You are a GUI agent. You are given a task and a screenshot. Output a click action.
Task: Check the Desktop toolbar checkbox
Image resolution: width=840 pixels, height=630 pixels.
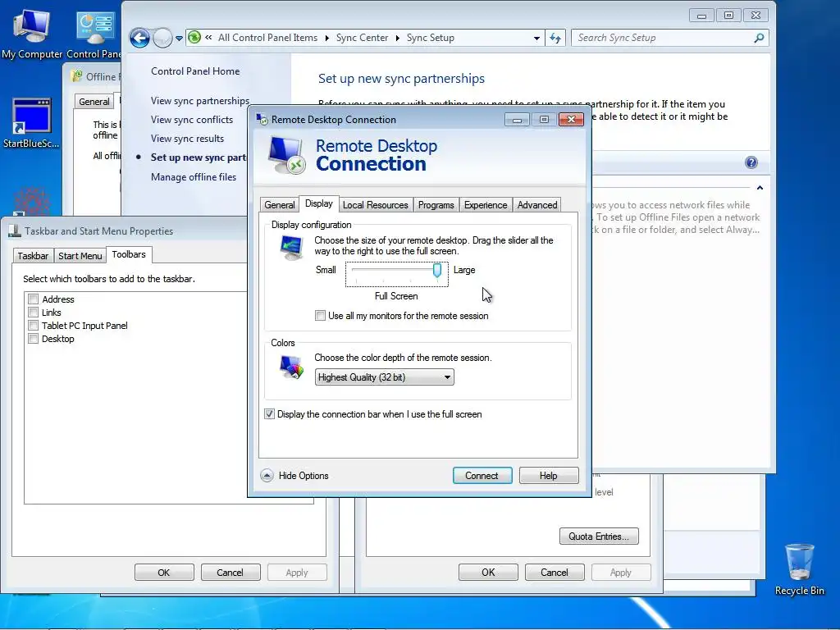coord(33,339)
